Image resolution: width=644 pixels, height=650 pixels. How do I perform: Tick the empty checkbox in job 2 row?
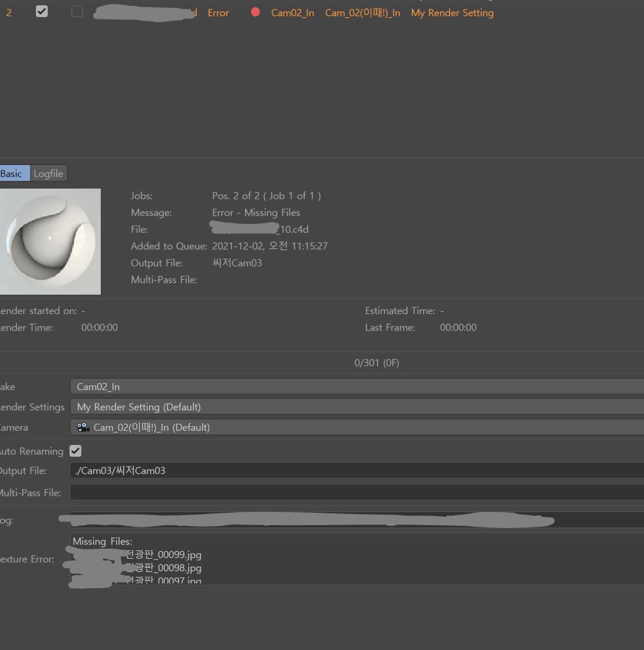77,11
